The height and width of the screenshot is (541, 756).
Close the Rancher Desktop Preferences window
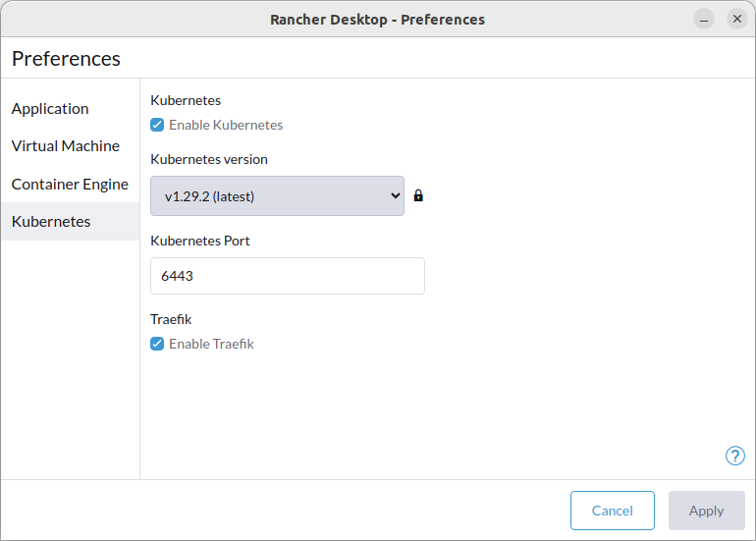(736, 20)
